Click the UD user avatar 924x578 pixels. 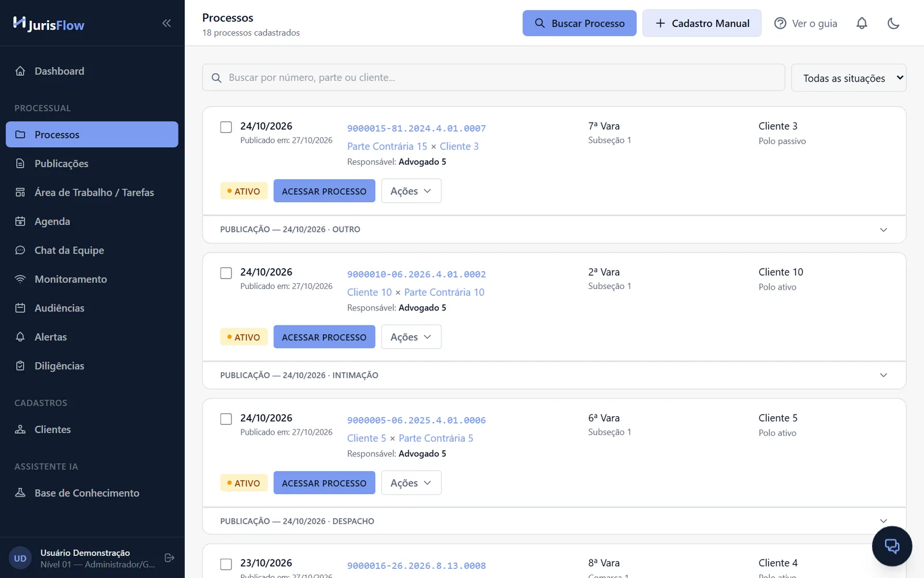[x=20, y=558]
